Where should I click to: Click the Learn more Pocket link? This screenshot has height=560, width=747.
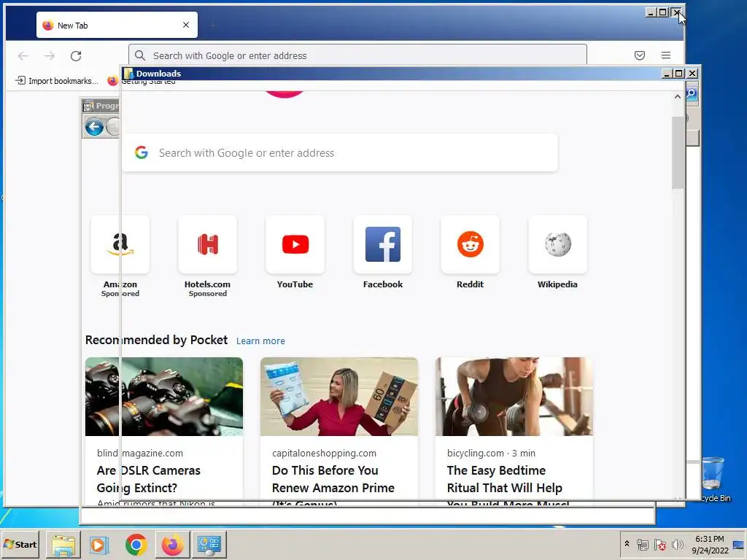260,341
